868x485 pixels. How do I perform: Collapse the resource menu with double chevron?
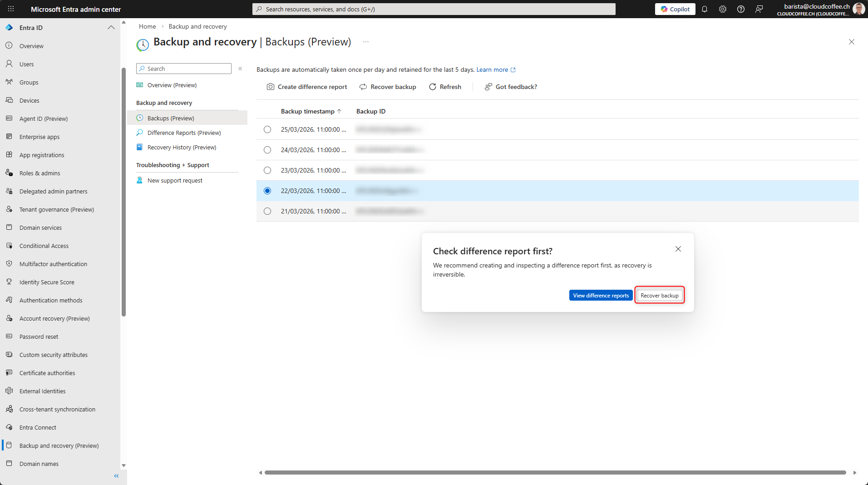pos(240,69)
